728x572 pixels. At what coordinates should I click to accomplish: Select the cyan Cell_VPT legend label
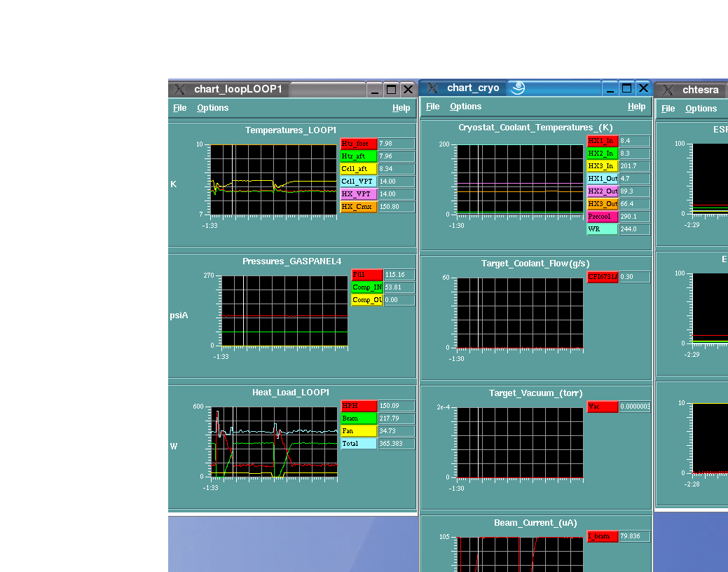click(359, 182)
